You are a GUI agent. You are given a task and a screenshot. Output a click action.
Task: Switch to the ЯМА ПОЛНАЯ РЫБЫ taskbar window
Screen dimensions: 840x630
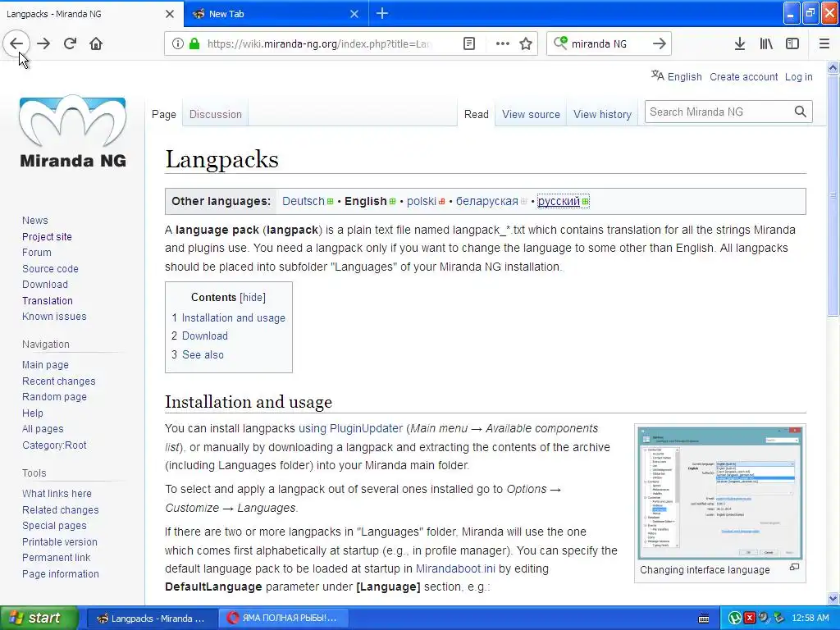coord(283,619)
